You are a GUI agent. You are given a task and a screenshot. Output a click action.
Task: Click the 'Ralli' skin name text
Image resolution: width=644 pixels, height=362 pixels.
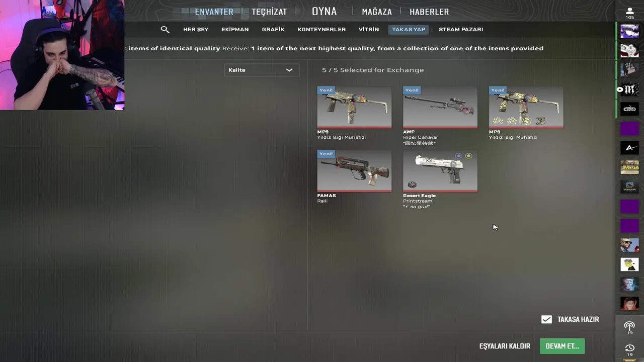coord(323,201)
